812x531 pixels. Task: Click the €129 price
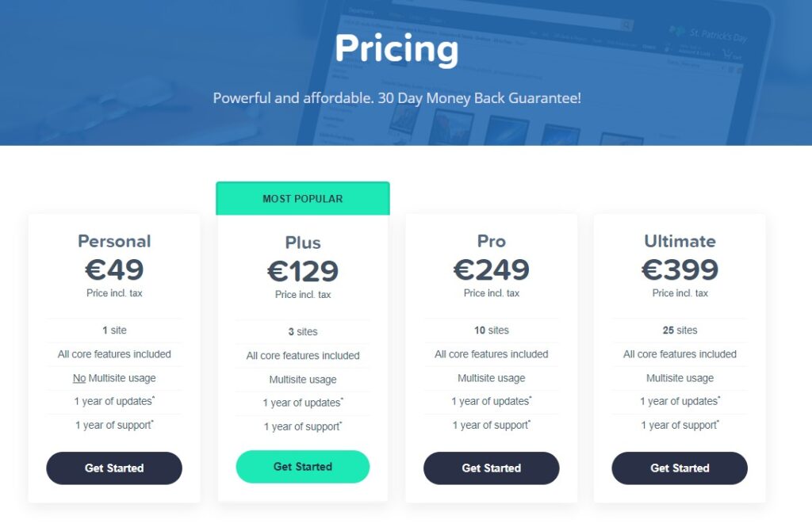click(303, 271)
